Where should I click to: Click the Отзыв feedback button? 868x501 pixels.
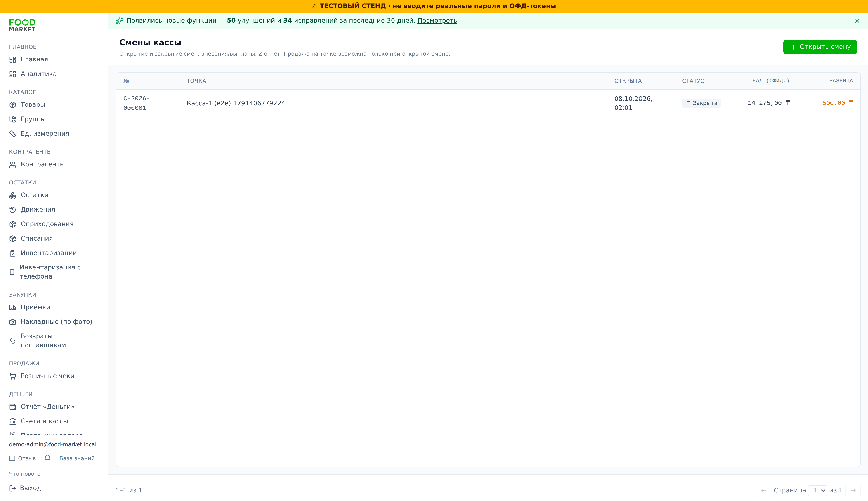coord(22,458)
